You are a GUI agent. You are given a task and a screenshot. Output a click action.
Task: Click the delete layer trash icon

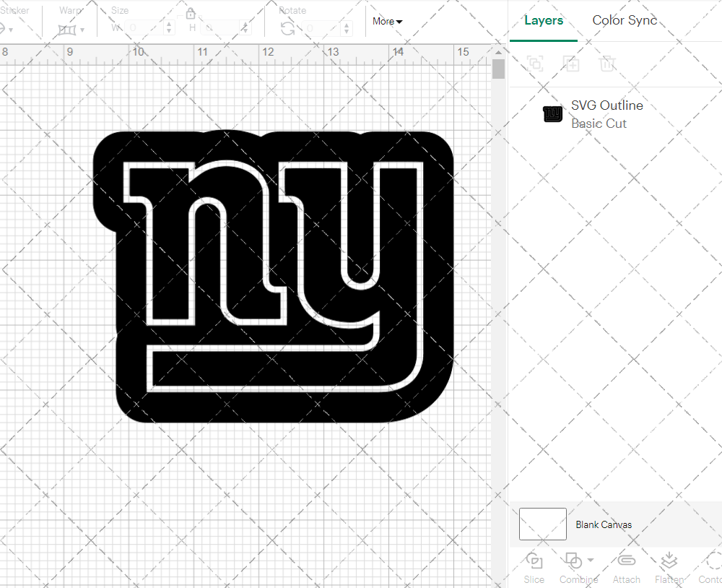(607, 64)
